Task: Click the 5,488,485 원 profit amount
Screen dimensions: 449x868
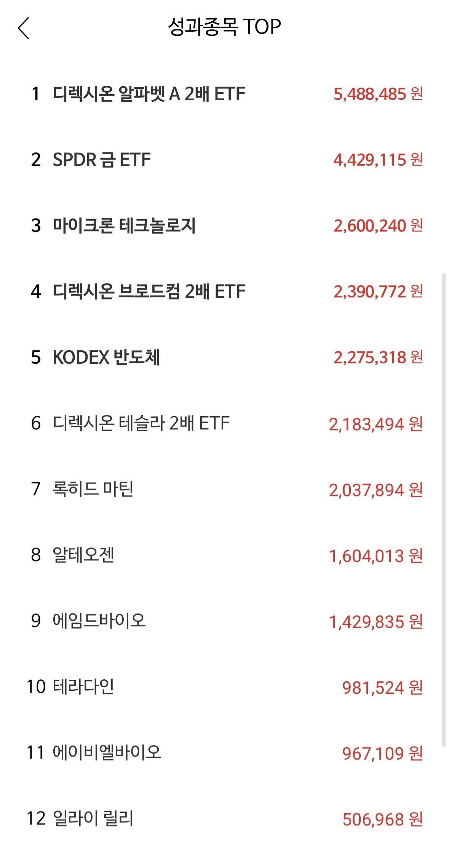Action: point(378,94)
